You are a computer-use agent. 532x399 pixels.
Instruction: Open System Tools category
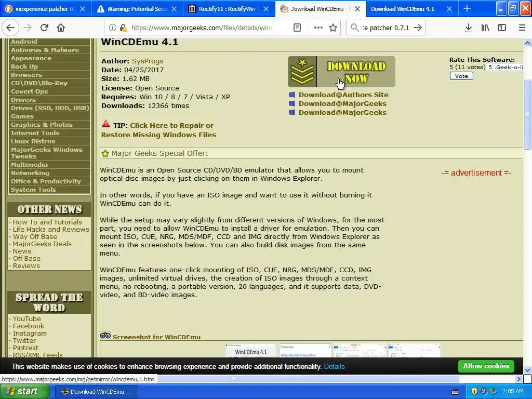[x=33, y=190]
